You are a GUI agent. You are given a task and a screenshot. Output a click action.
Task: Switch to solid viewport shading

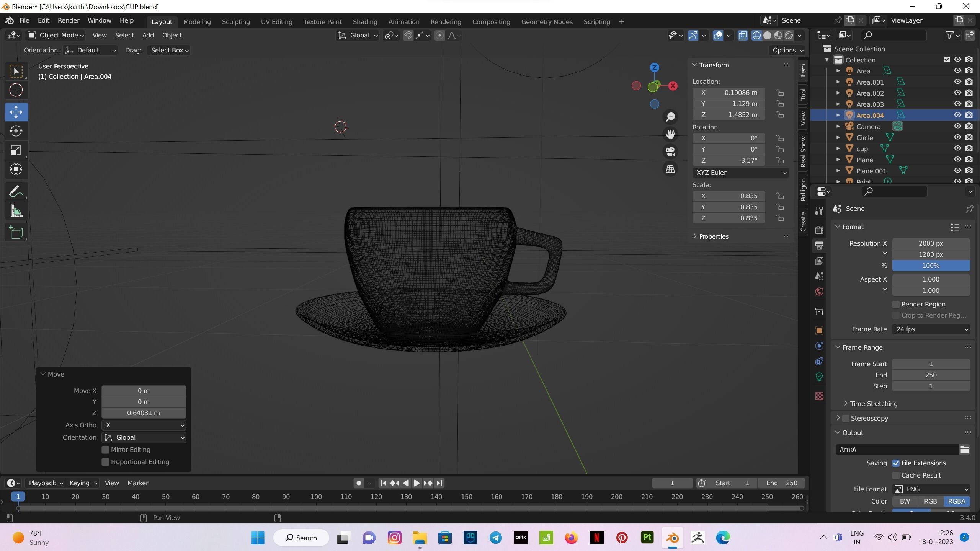point(767,36)
